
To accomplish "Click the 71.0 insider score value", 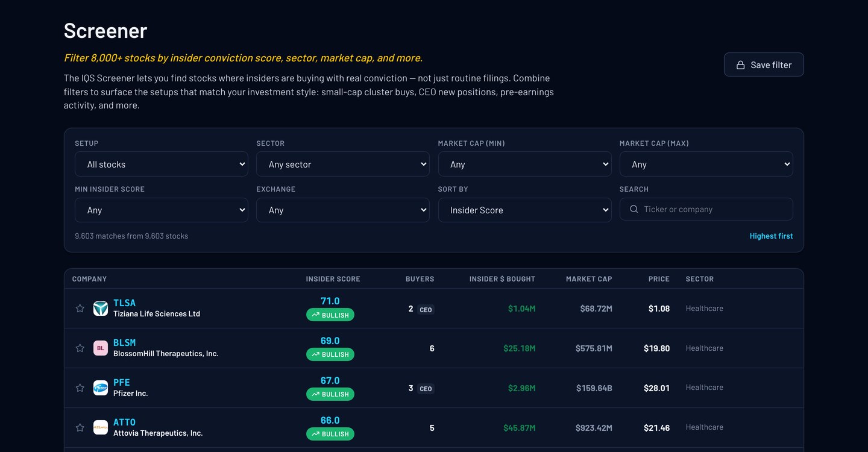I will pyautogui.click(x=330, y=301).
